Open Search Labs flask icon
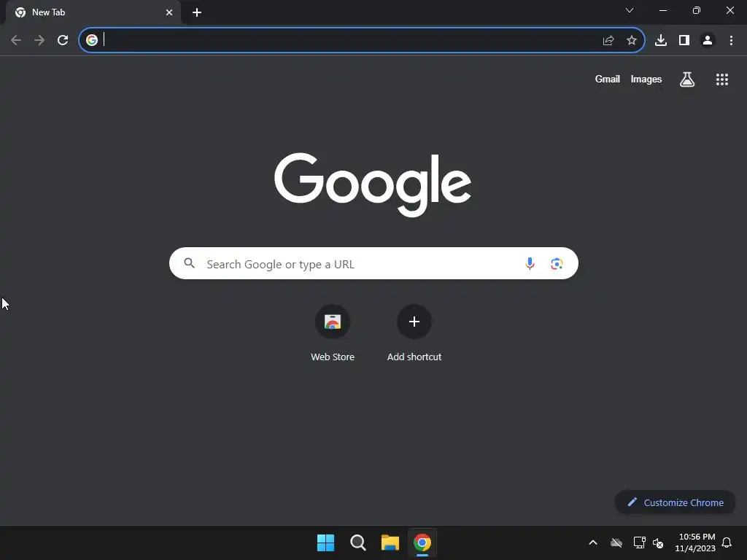Viewport: 747px width, 560px height. 686,79
